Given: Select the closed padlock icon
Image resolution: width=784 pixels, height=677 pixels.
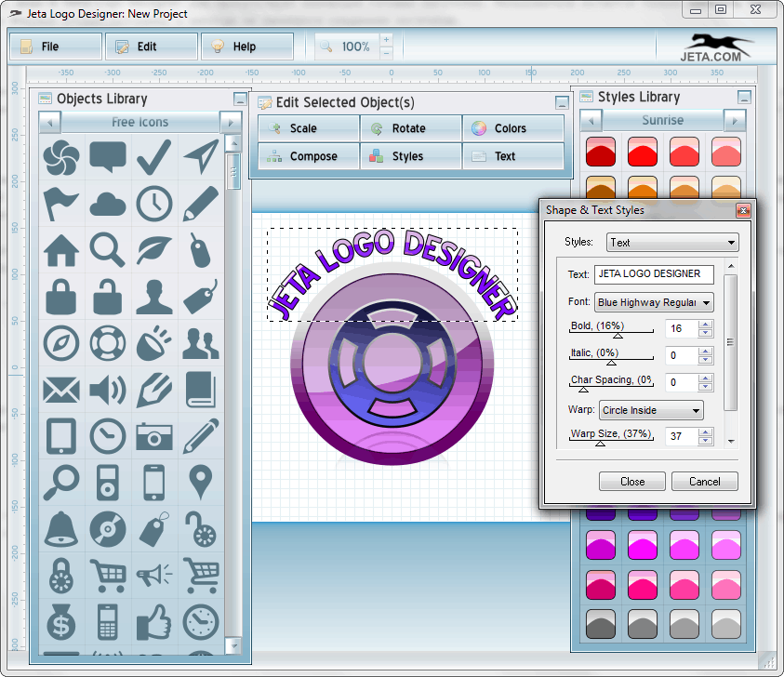Looking at the screenshot, I should (61, 297).
